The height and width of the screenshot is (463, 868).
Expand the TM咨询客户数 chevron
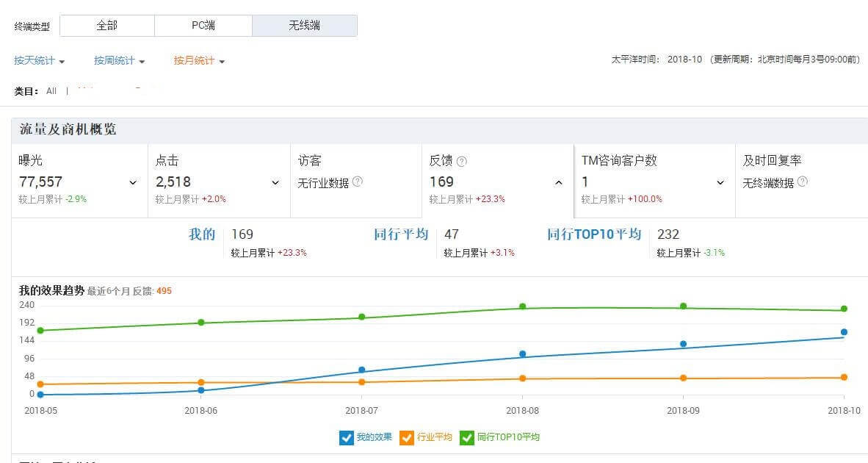coord(720,182)
